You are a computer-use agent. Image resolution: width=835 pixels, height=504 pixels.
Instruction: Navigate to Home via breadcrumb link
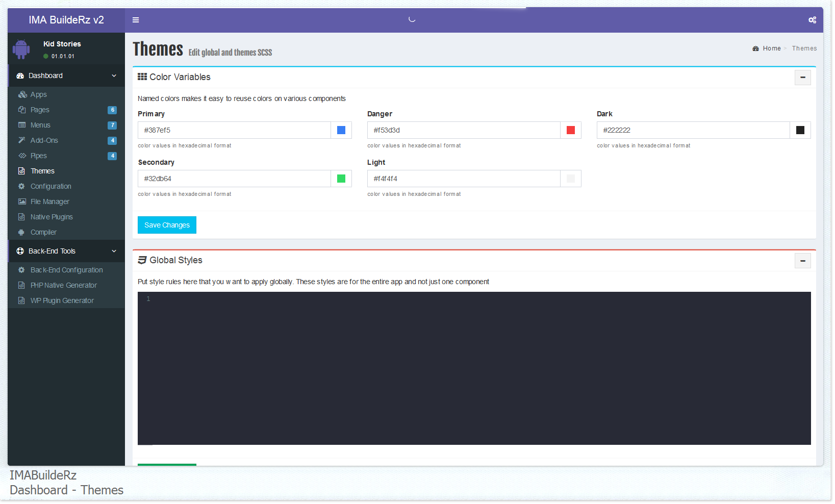(x=771, y=48)
